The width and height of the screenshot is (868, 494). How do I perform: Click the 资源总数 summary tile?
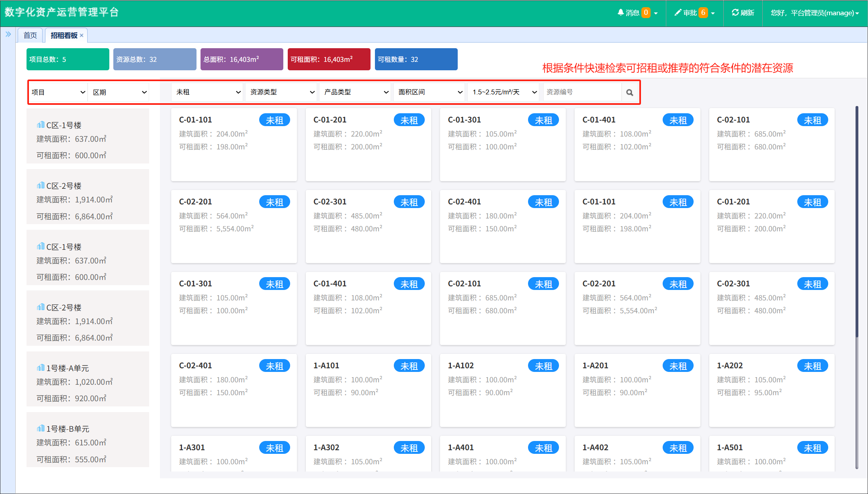[x=155, y=59]
